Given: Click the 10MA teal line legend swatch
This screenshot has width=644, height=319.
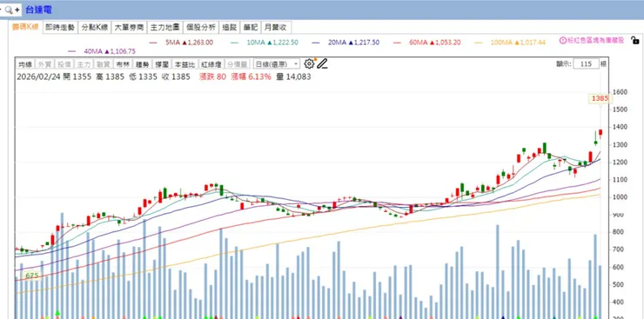Looking at the screenshot, I should pos(235,43).
